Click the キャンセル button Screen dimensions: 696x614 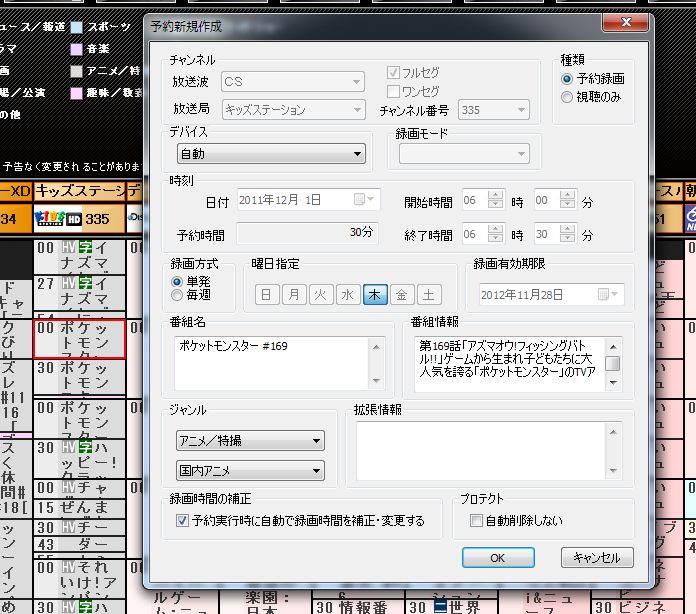[597, 558]
